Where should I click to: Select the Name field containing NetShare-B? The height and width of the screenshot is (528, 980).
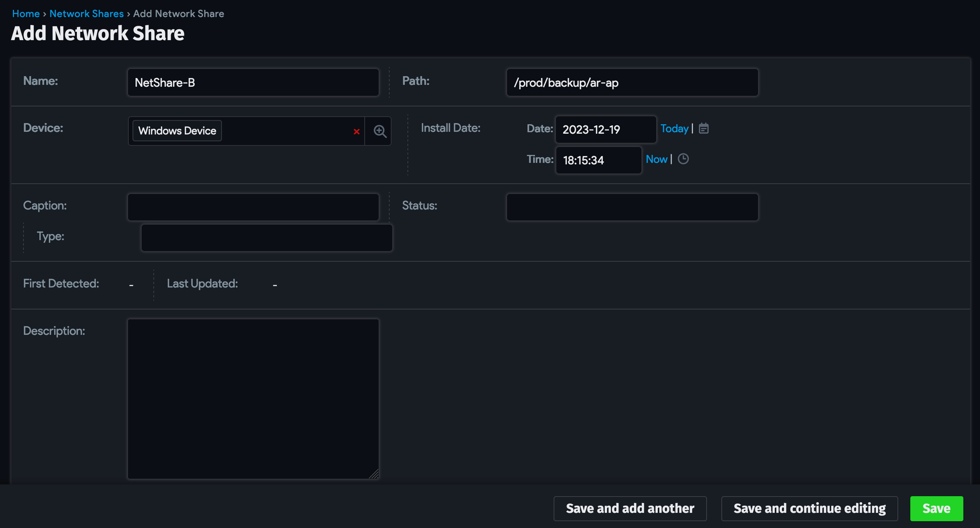[x=253, y=82]
